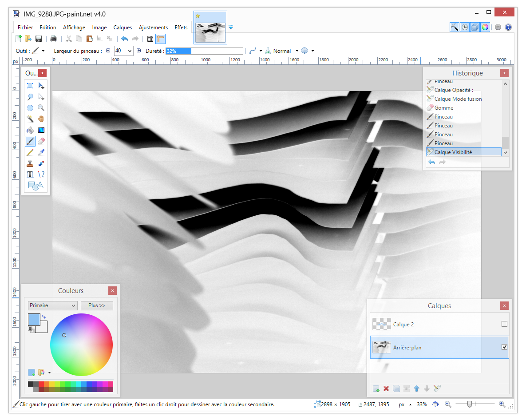The width and height of the screenshot is (526, 420).
Task: Hide the Arrière-plan layer
Action: [x=504, y=347]
